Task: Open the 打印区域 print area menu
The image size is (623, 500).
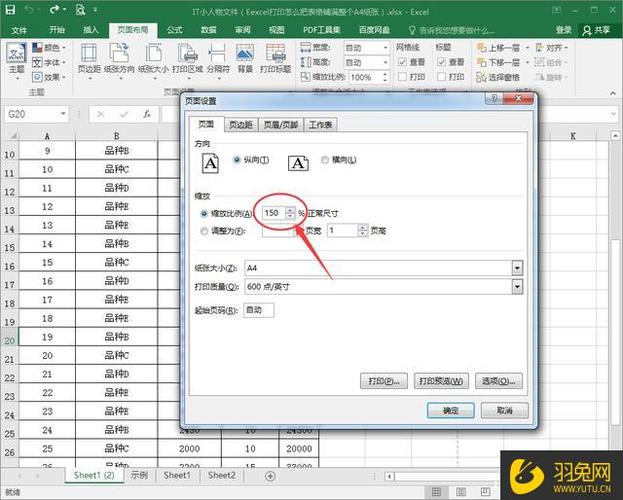Action: [x=188, y=60]
